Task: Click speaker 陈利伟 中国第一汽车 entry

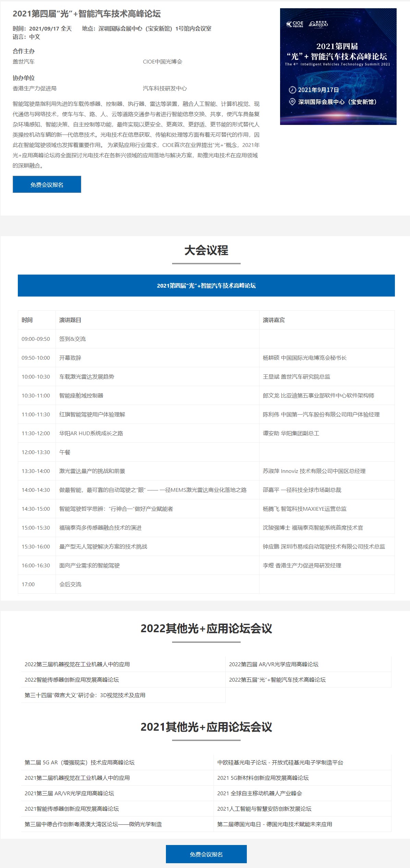Action: [321, 414]
